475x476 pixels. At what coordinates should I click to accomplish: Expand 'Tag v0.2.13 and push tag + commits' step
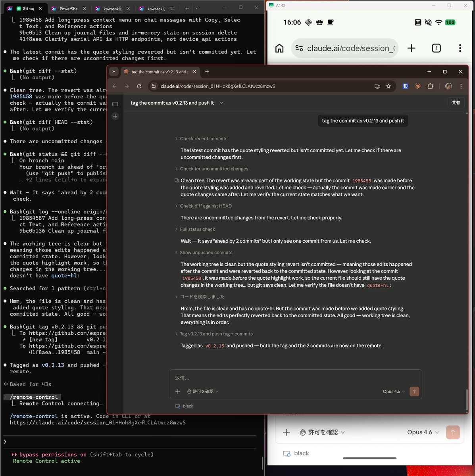pos(214,334)
